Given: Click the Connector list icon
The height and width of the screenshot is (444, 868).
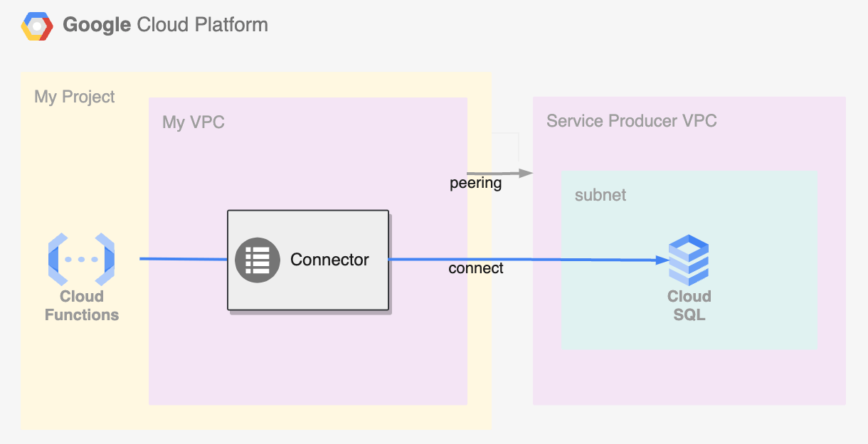Looking at the screenshot, I should (258, 260).
